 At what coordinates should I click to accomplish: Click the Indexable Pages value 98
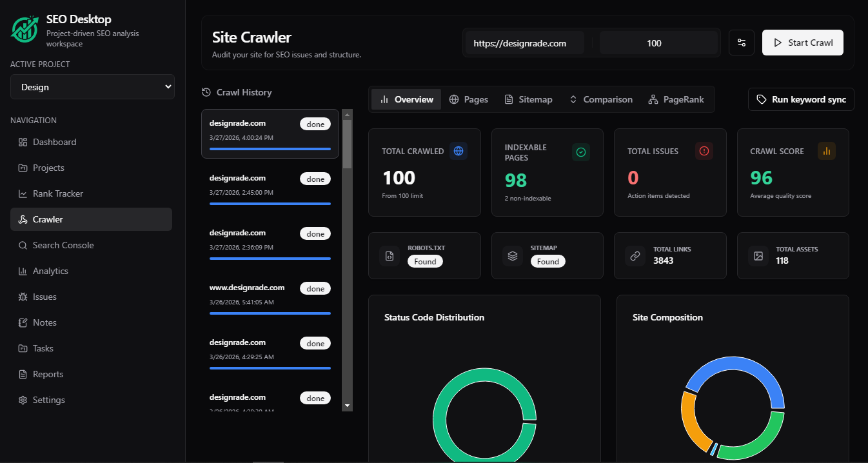tap(516, 181)
